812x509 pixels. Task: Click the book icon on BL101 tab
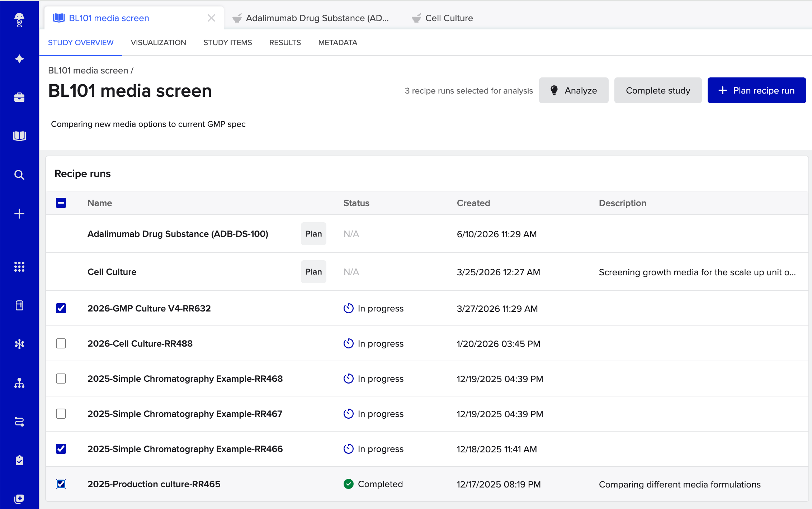click(59, 18)
